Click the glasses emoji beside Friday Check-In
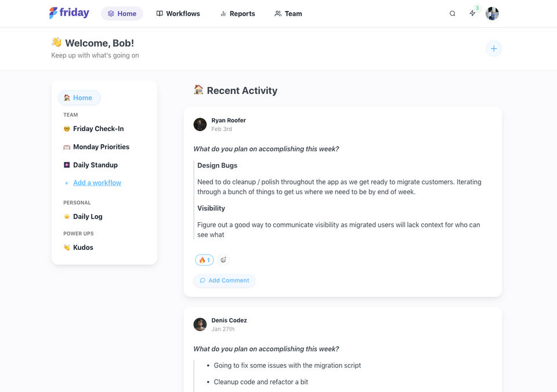This screenshot has width=557, height=392. point(66,129)
